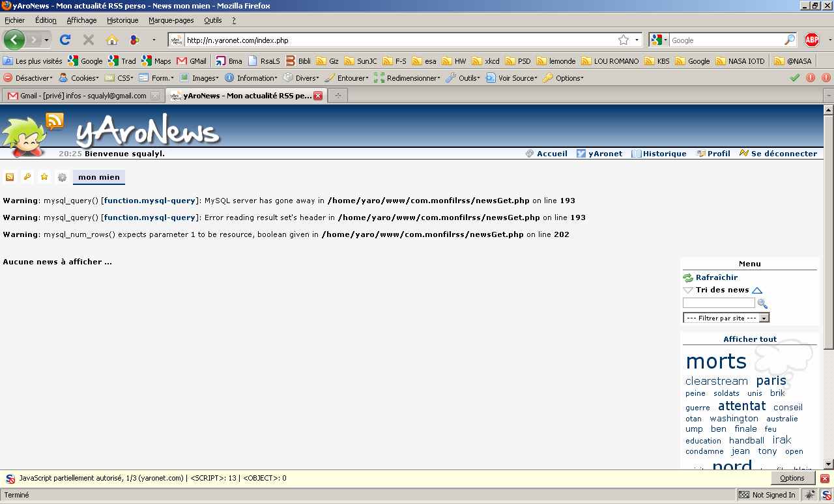Bookmark this page with the star icon
This screenshot has height=504, width=834.
click(624, 40)
